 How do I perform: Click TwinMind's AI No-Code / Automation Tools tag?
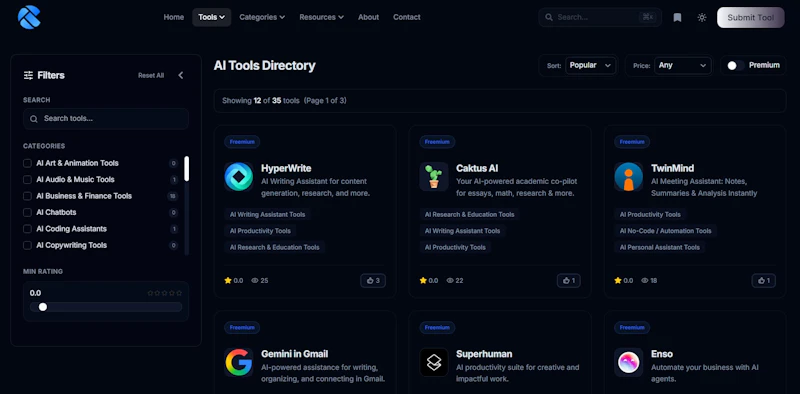pos(665,231)
